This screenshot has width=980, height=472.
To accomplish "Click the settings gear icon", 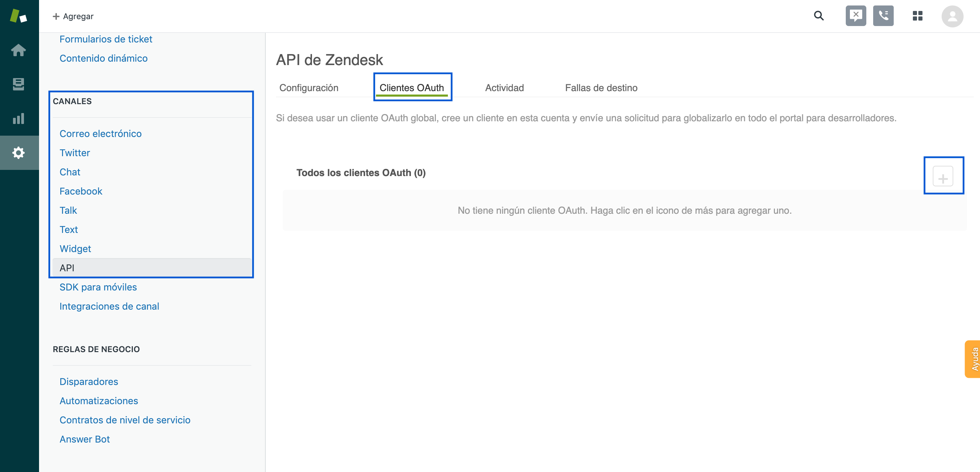I will point(19,152).
